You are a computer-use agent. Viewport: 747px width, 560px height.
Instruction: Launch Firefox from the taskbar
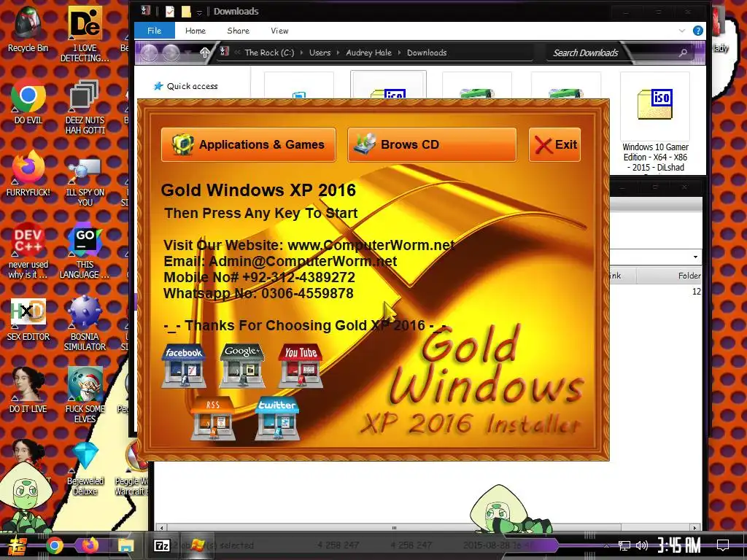pyautogui.click(x=90, y=545)
